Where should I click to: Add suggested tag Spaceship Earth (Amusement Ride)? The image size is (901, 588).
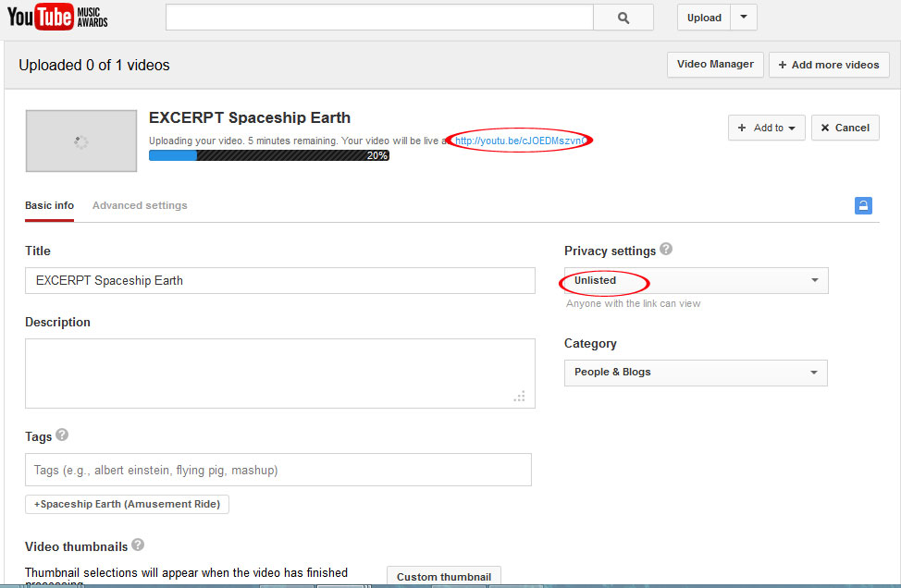coord(127,504)
